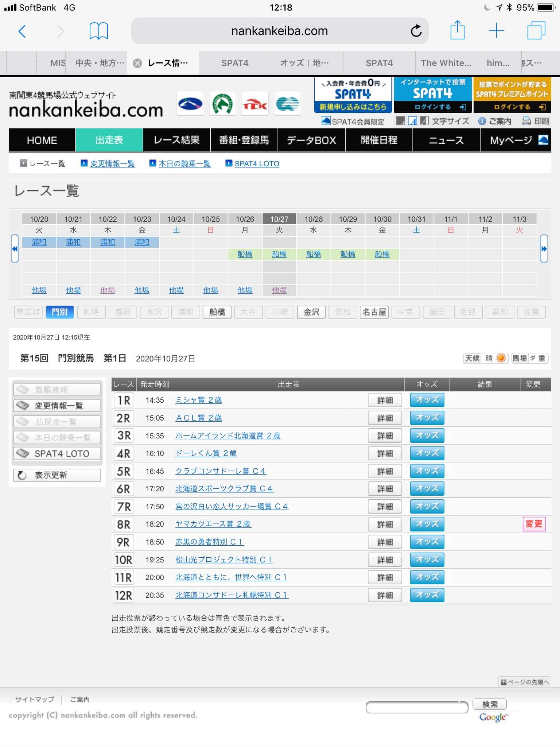Switch to the 金沢 racecourse toggle
The image size is (560, 747).
pyautogui.click(x=311, y=312)
